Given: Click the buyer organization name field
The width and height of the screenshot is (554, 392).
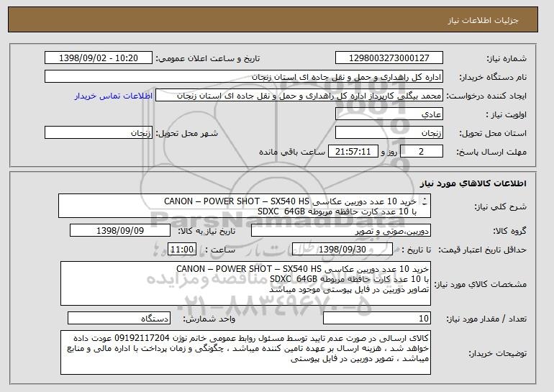Looking at the screenshot, I should (x=244, y=77).
